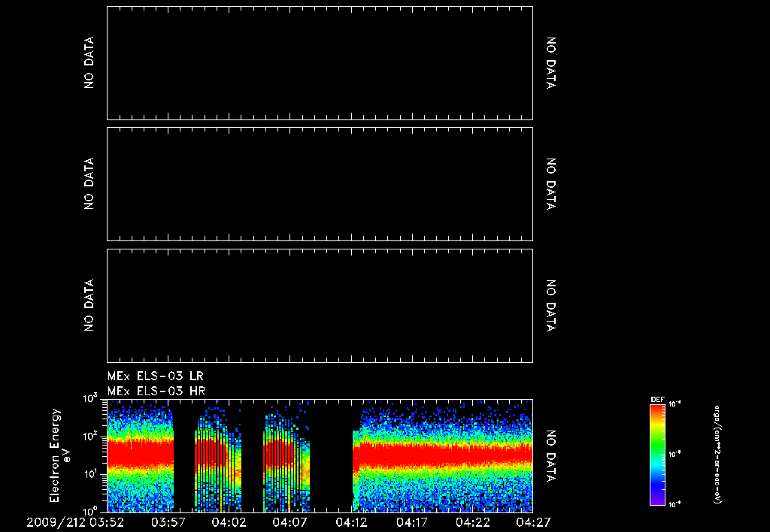Click 'NO DATA' right of the second panel
770x532 pixels.
click(551, 184)
